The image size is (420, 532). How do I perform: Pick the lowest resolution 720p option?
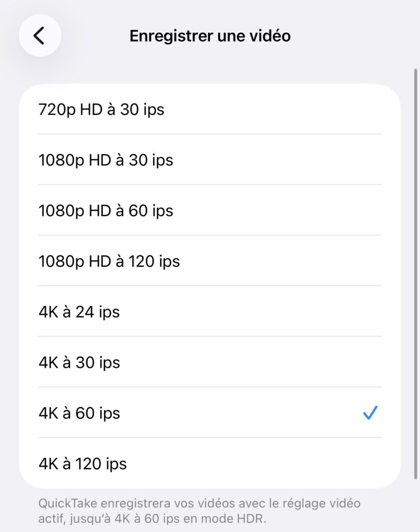[x=101, y=110]
